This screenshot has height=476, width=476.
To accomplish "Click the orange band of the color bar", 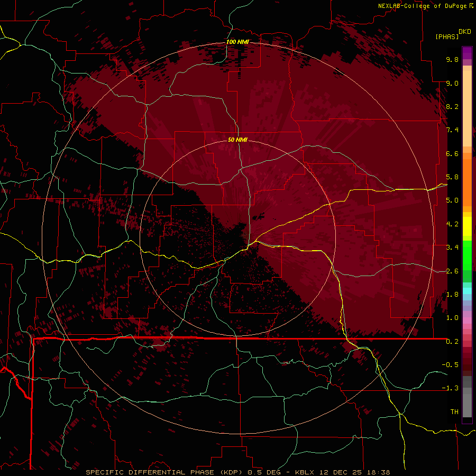I will coord(467,182).
